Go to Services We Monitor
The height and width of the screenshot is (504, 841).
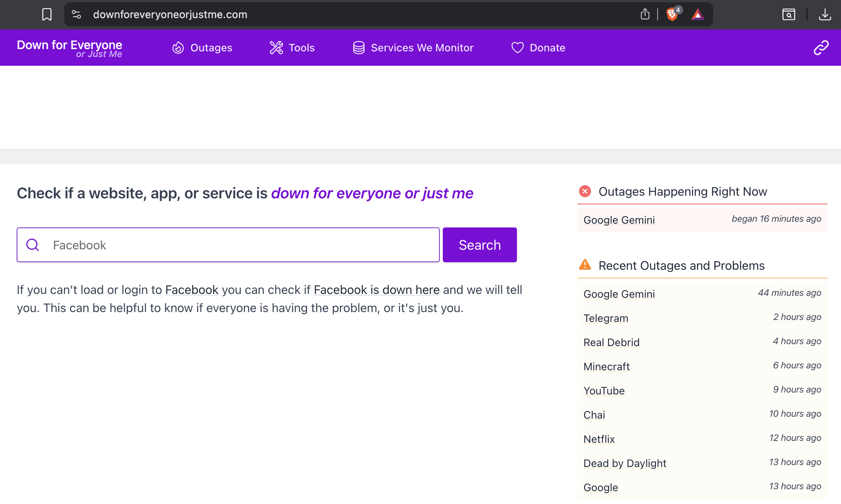413,48
